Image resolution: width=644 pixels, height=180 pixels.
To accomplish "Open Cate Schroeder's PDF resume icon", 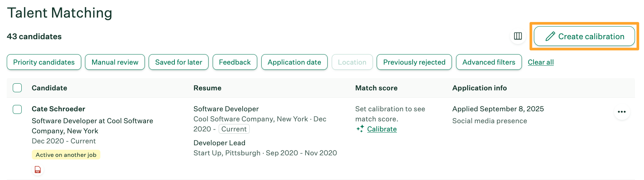I will click(x=38, y=170).
